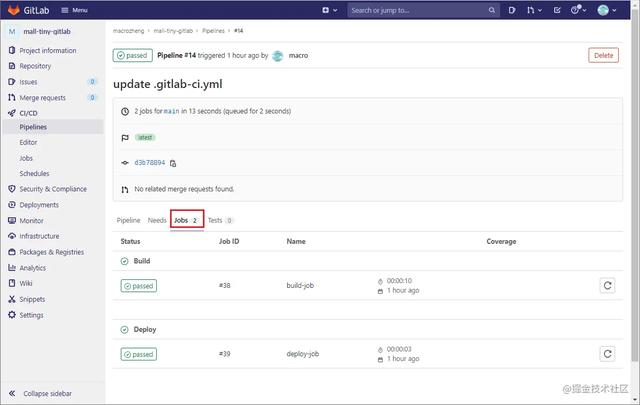Click macro's avatar in pipeline header
Screen dimensions: 640x405
point(278,56)
